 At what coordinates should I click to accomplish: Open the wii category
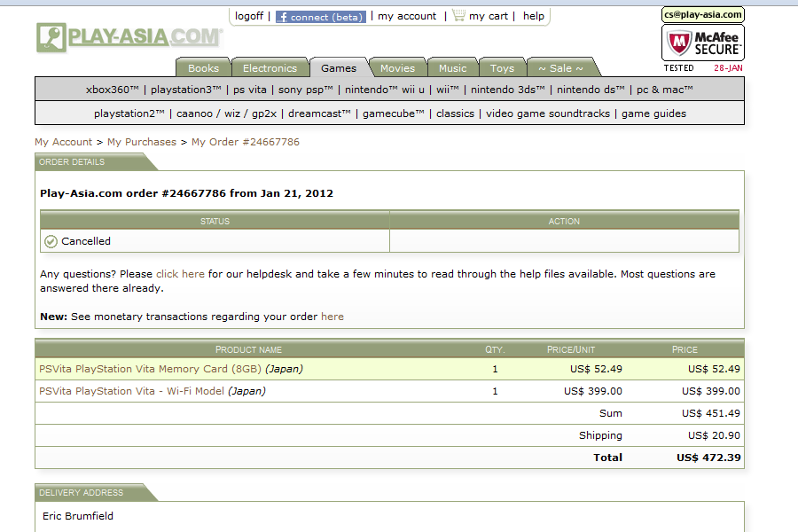[x=448, y=90]
